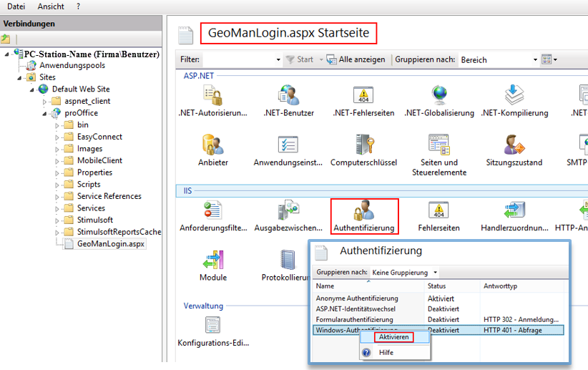Open the Filter dropdown arrow
Image resolution: width=588 pixels, height=370 pixels.
point(278,59)
